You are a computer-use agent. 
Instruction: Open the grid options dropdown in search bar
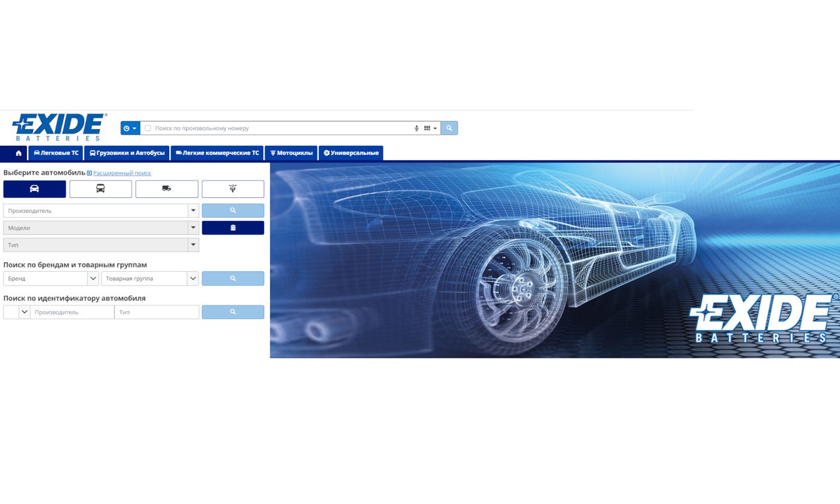[x=430, y=128]
